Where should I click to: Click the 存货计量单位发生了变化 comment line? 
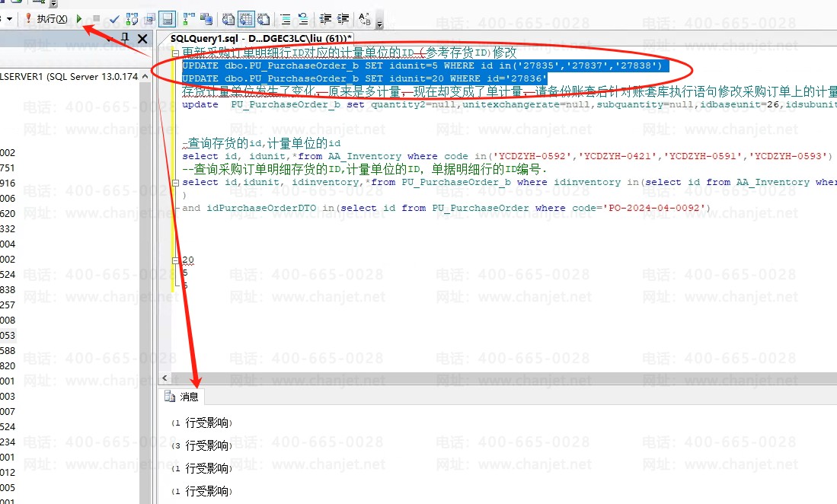tap(510, 91)
